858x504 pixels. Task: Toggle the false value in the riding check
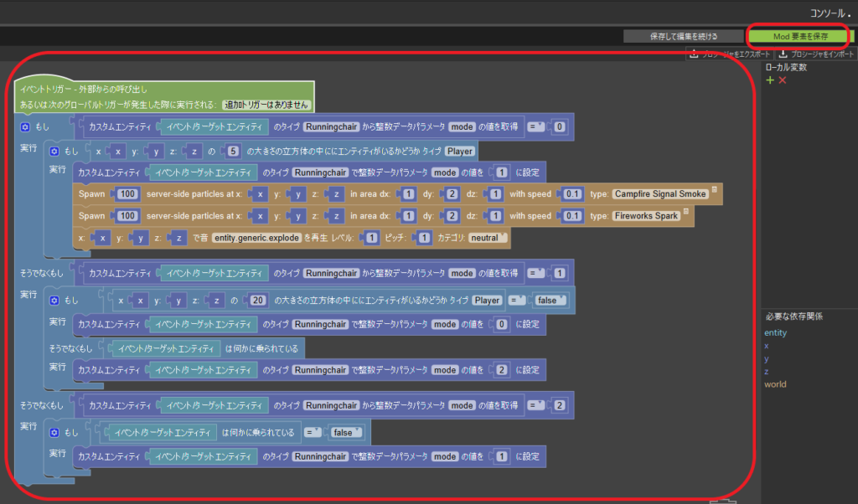[x=346, y=432]
